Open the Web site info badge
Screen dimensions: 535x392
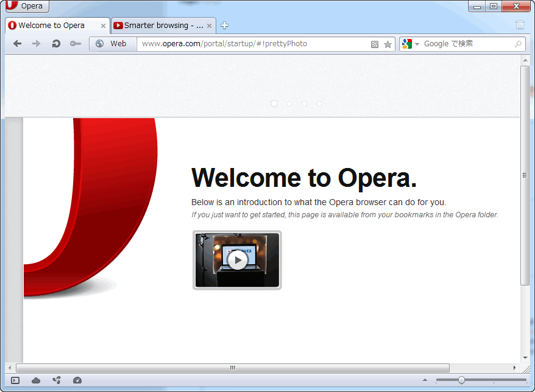pos(112,44)
